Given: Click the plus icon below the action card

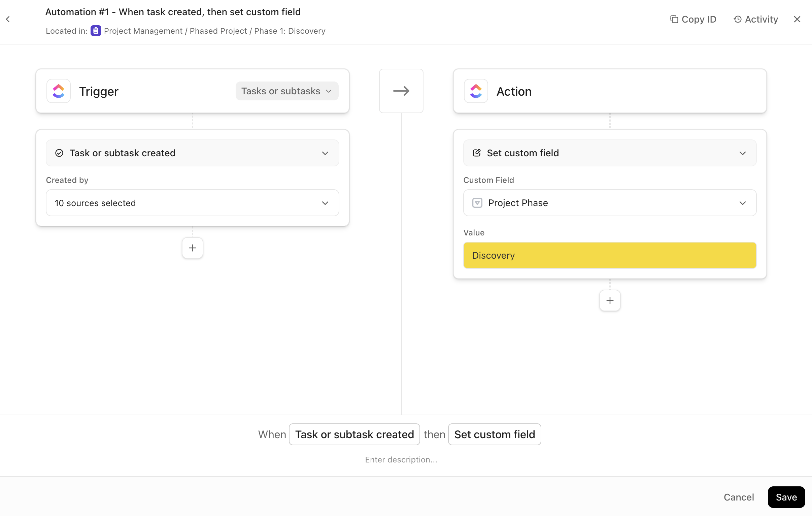Looking at the screenshot, I should [x=609, y=300].
